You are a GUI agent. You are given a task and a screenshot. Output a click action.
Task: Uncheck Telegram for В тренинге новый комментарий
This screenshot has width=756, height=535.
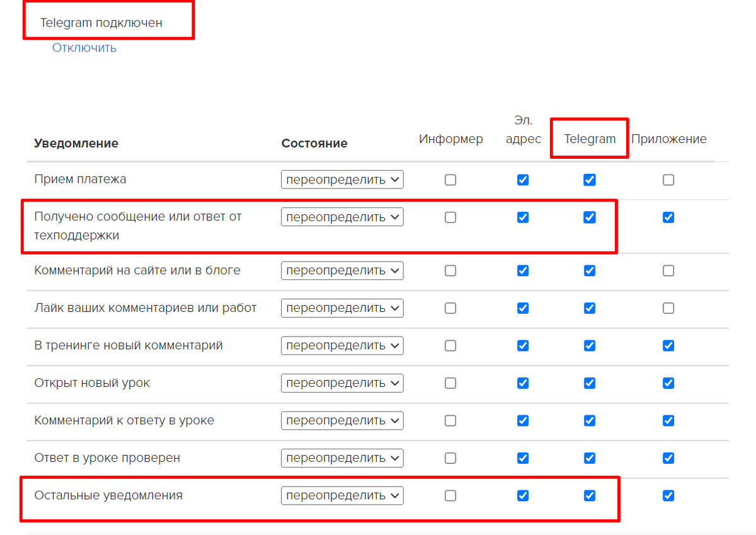coord(590,345)
